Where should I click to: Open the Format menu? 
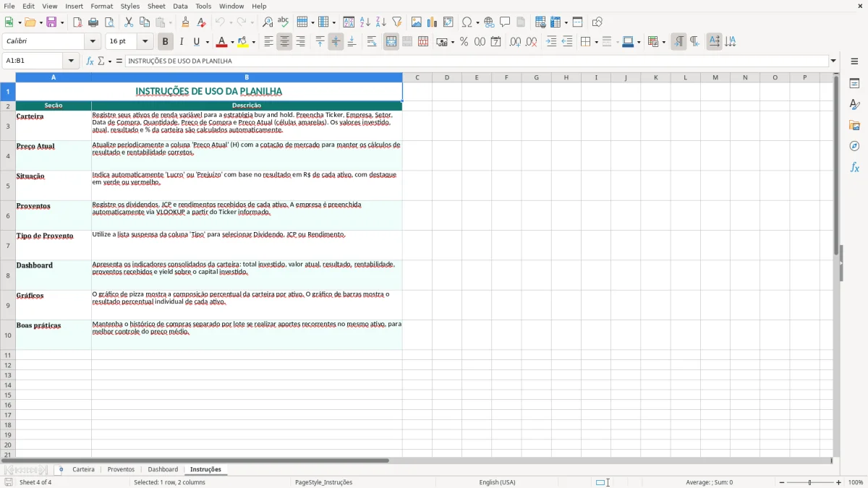pyautogui.click(x=101, y=6)
